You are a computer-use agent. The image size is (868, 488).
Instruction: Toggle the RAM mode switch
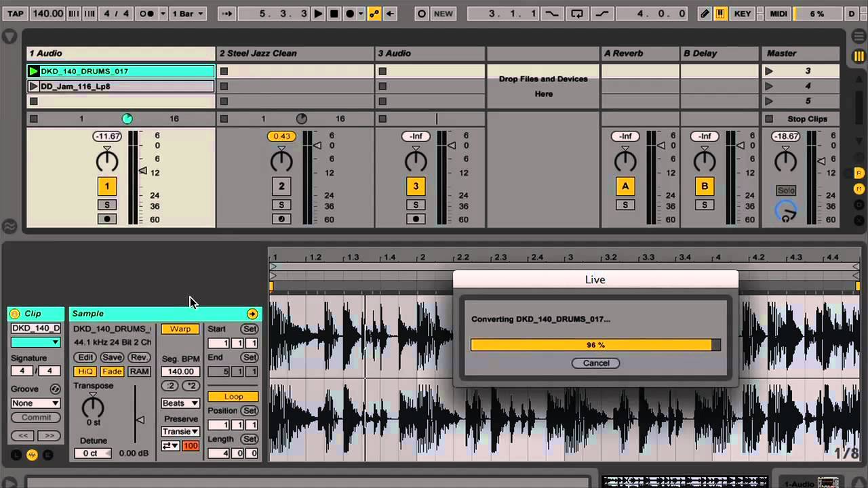click(x=139, y=371)
